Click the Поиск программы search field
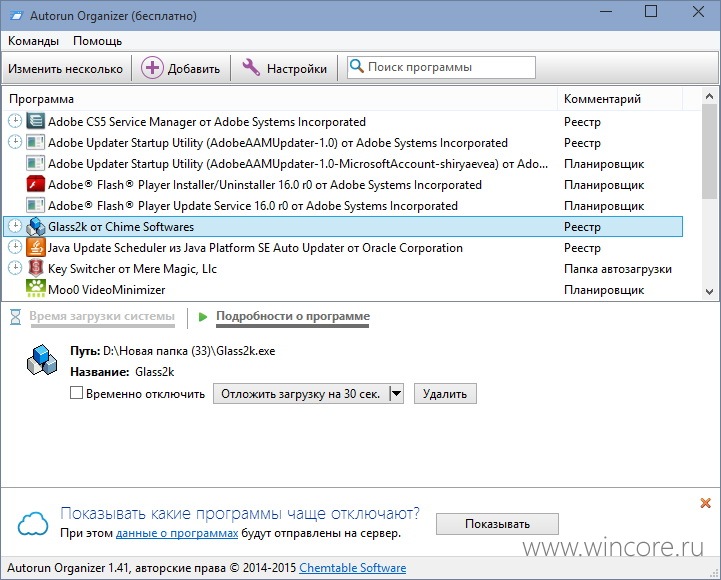721x580 pixels. 441,67
